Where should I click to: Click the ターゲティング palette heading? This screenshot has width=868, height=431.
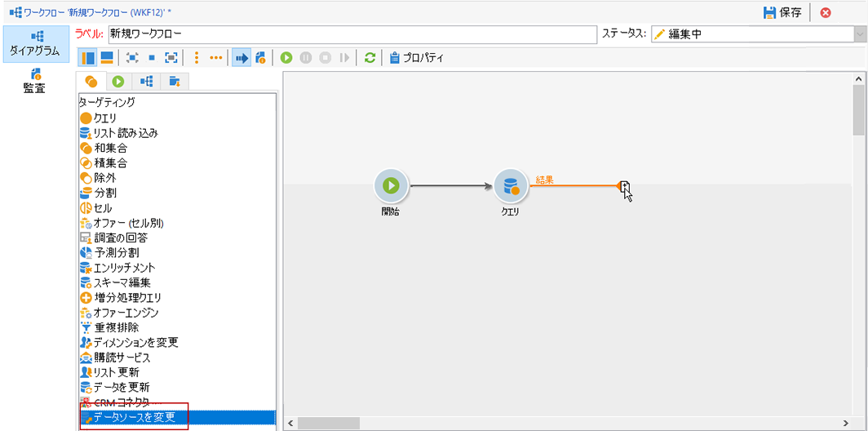107,102
